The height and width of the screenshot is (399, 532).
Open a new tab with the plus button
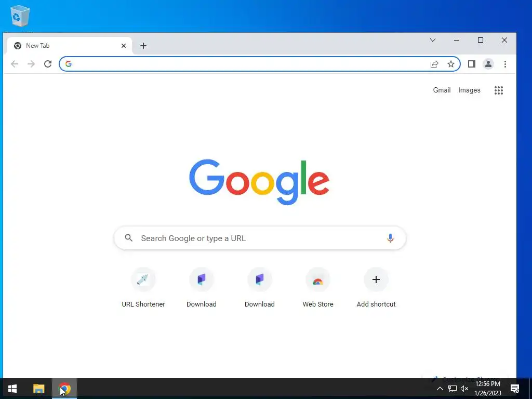(143, 46)
